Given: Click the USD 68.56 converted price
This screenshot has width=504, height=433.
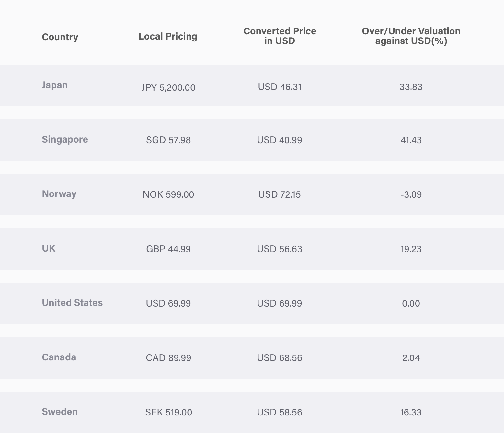Looking at the screenshot, I should point(280,358).
